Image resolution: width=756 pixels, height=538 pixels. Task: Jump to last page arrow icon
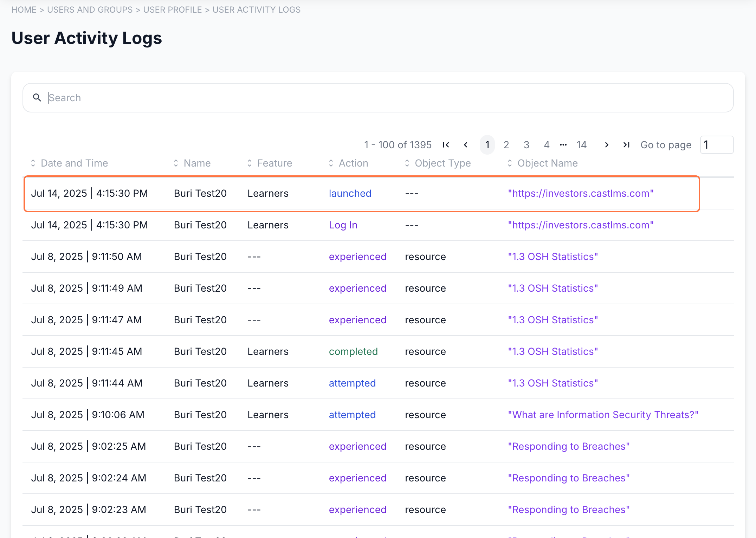pyautogui.click(x=626, y=145)
